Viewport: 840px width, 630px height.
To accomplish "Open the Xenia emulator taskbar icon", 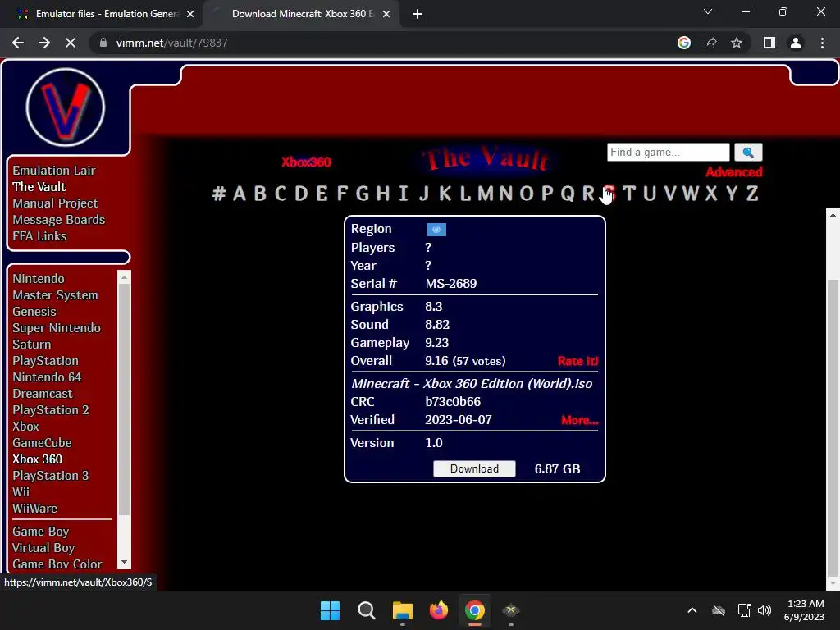I will point(511,610).
